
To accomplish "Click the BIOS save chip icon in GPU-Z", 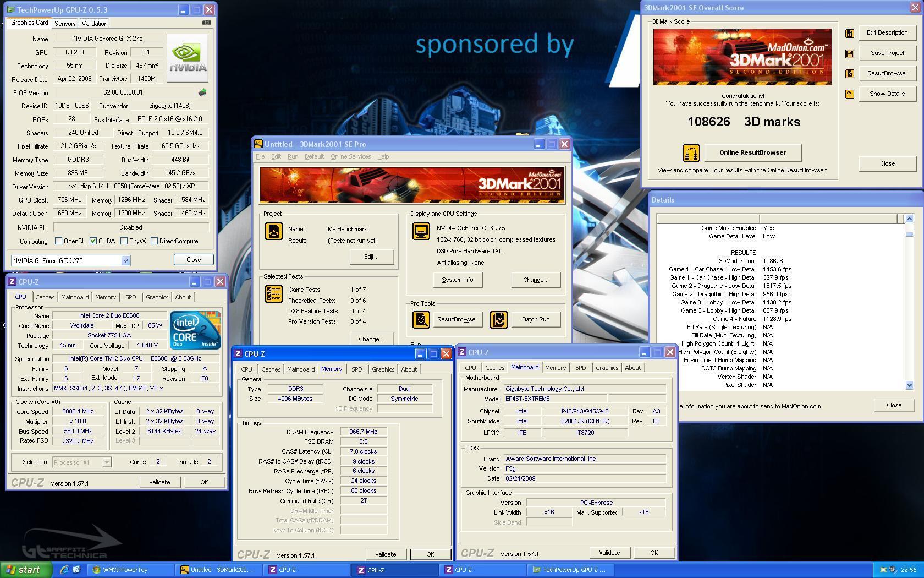I will (202, 92).
